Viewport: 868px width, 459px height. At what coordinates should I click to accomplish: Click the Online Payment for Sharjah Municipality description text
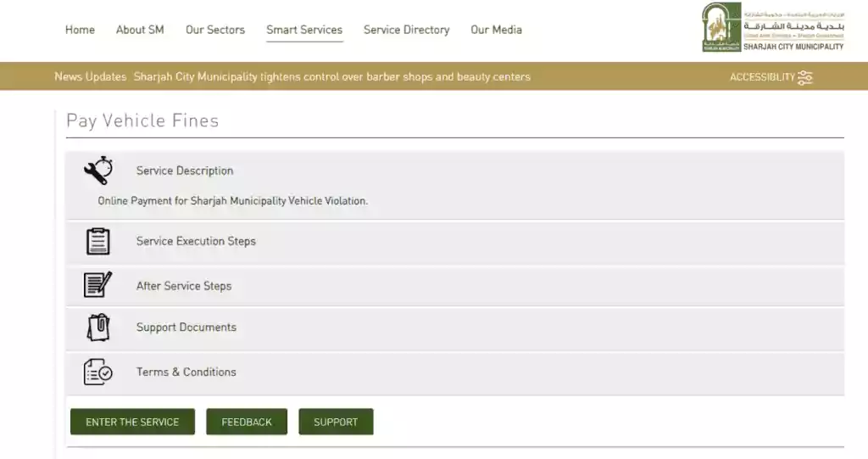pyautogui.click(x=232, y=201)
